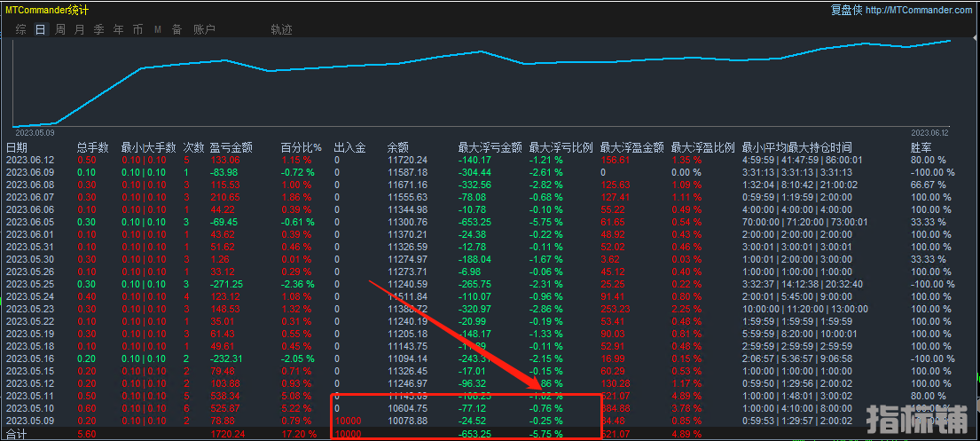Select the 2023.05.09 row date
This screenshot has width=980, height=441.
[30, 420]
